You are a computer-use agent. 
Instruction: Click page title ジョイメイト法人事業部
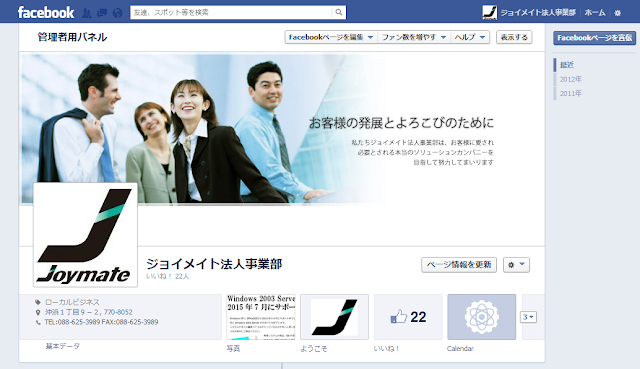214,264
